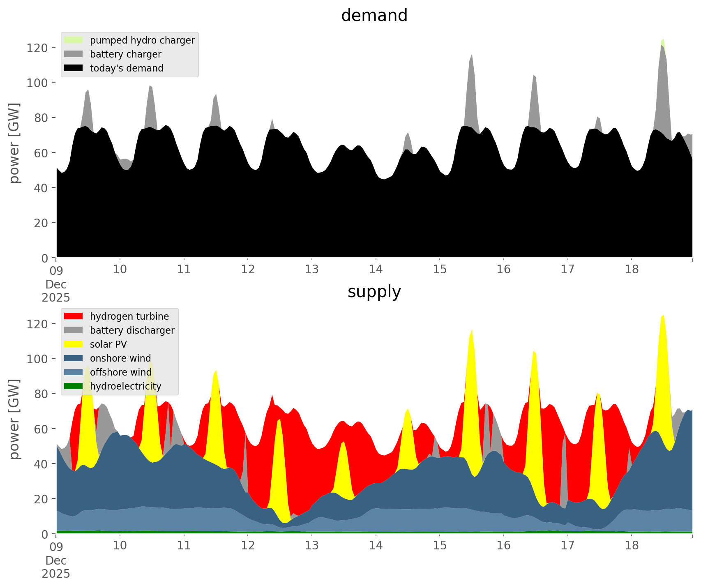The image size is (701, 588).
Task: Click the "demand" chart title
Action: click(x=374, y=16)
